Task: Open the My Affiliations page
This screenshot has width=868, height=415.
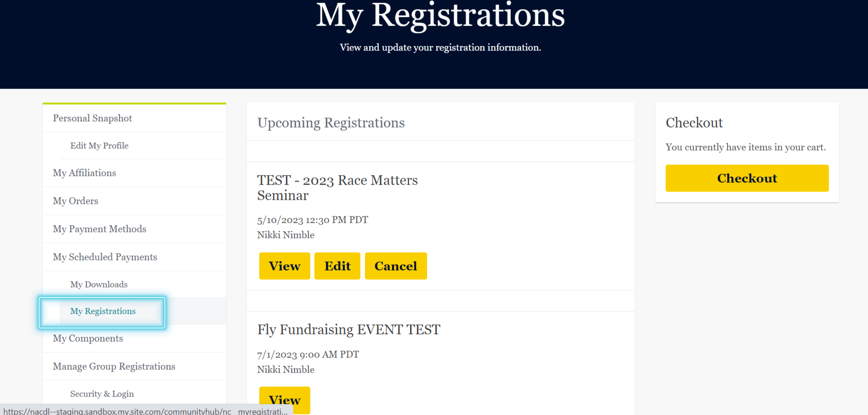Action: pyautogui.click(x=85, y=173)
